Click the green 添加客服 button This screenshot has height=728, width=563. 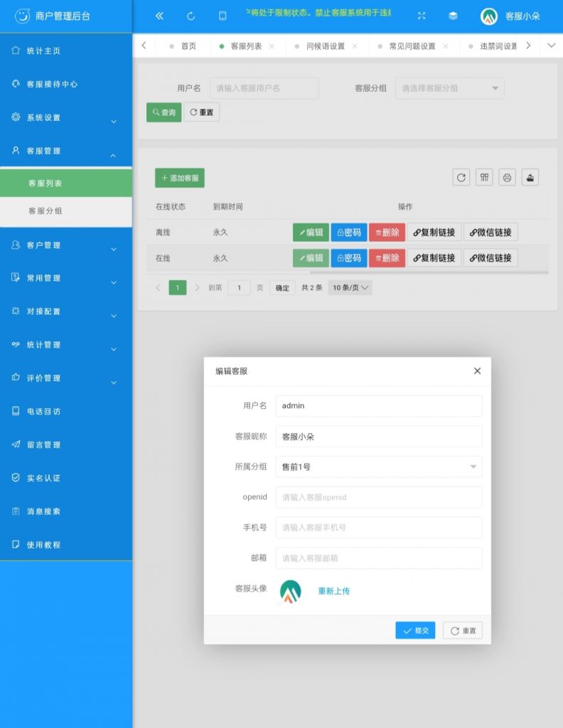click(x=180, y=178)
